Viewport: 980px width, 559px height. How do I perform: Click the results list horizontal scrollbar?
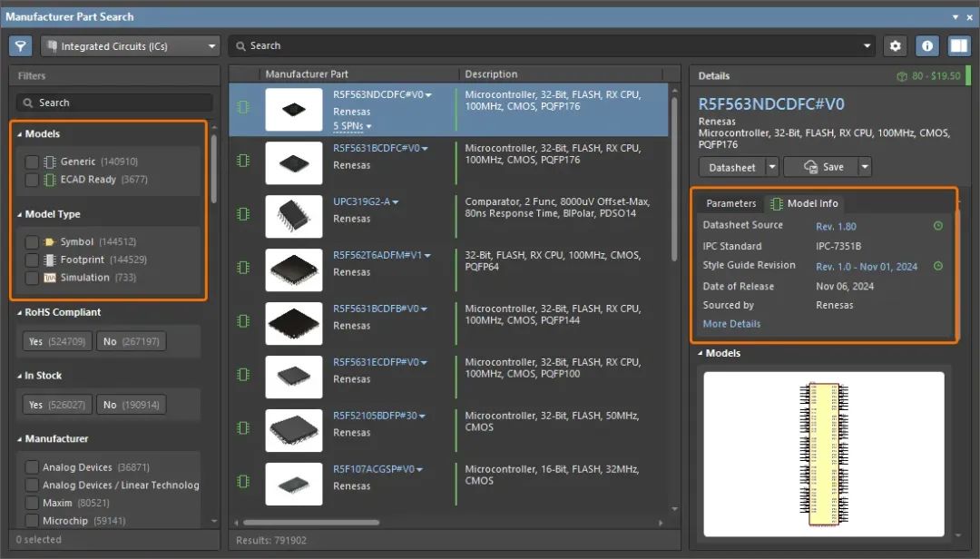(311, 522)
